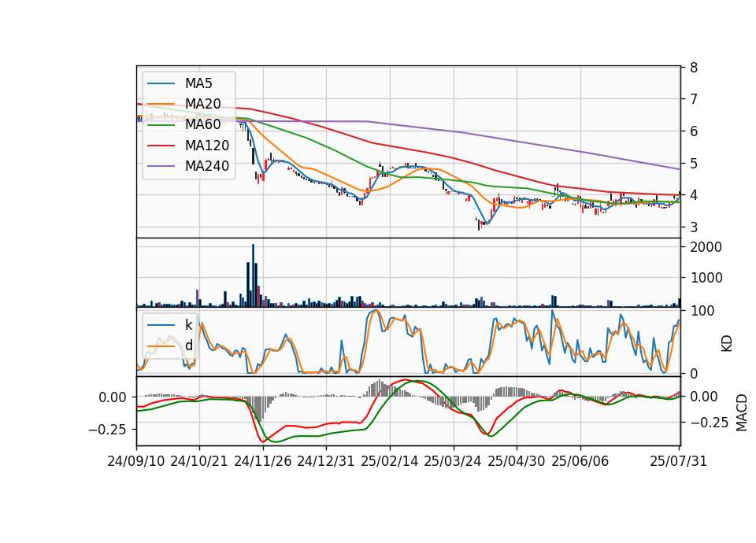Click the volume axis value 2000
756x543 pixels.
tap(706, 247)
